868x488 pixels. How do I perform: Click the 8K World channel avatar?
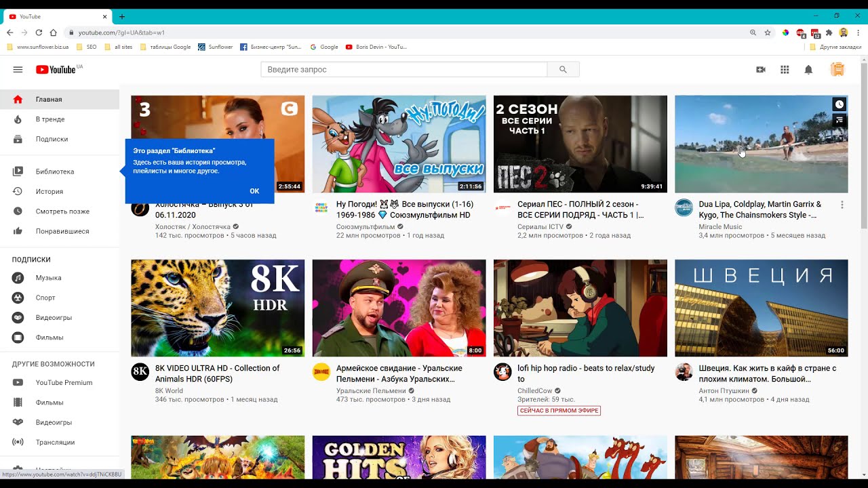click(x=140, y=371)
